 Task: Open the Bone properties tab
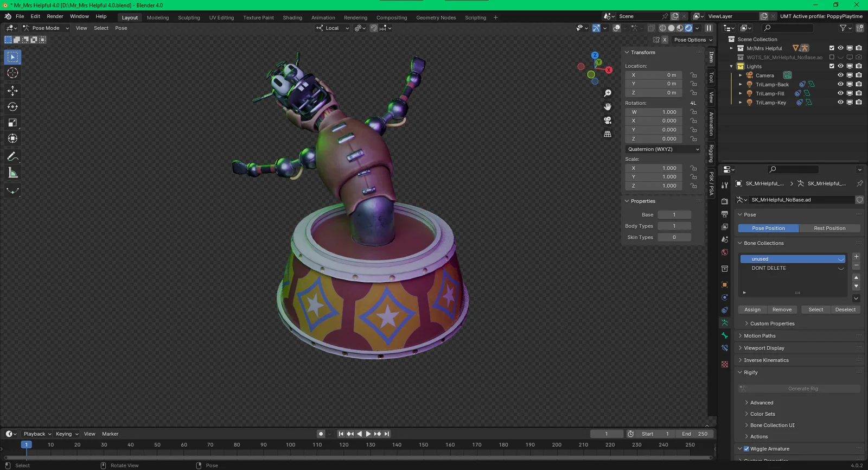point(725,335)
